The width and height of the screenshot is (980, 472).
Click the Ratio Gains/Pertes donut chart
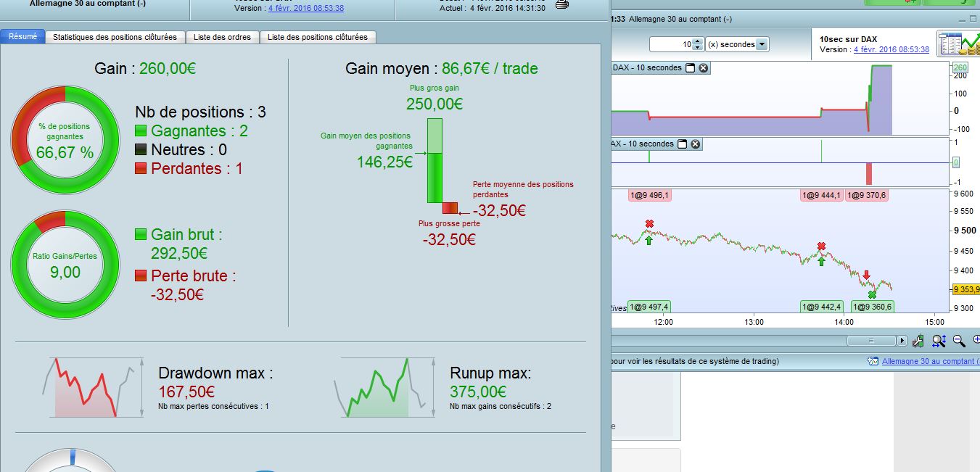tap(65, 265)
